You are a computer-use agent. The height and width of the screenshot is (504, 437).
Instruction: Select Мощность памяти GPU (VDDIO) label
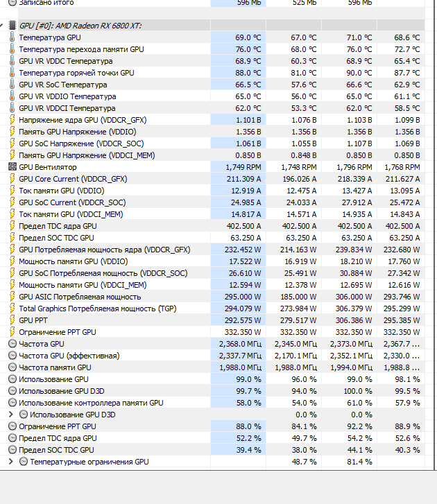(x=74, y=261)
